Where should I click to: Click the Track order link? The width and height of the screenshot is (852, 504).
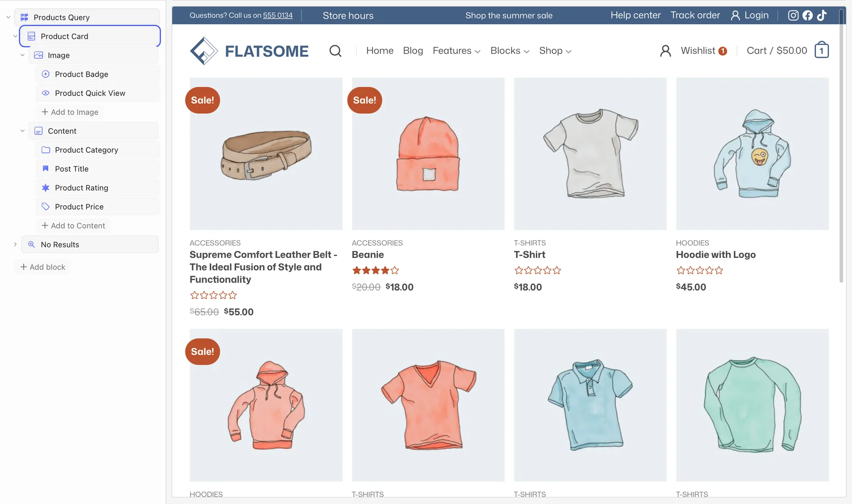(695, 15)
